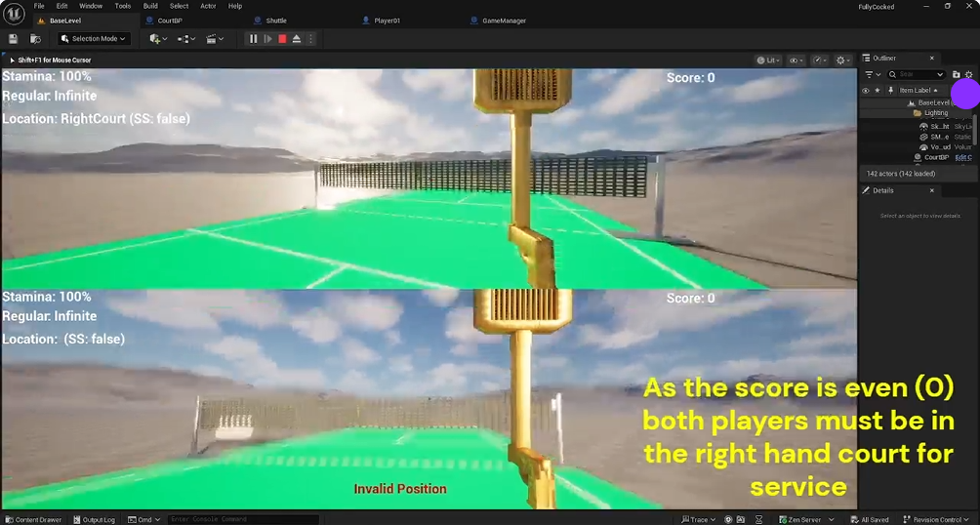Open the Build menu

(150, 6)
